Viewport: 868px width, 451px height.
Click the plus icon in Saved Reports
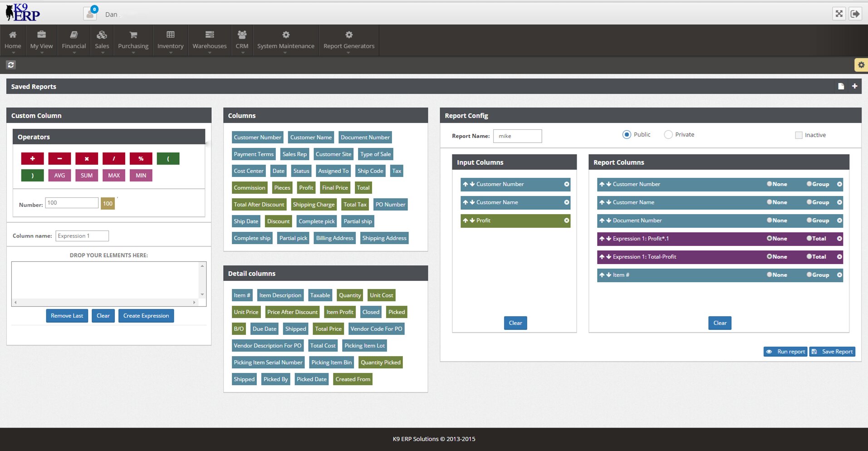pyautogui.click(x=854, y=86)
